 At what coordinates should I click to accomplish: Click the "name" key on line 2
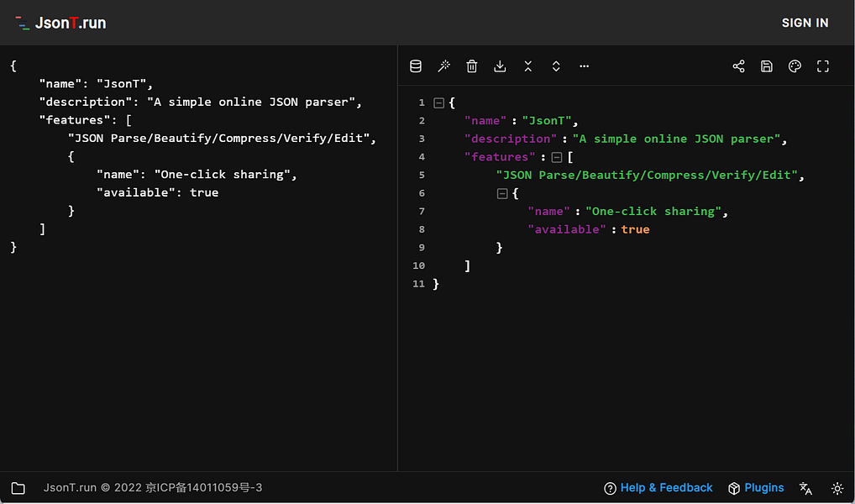(x=485, y=121)
